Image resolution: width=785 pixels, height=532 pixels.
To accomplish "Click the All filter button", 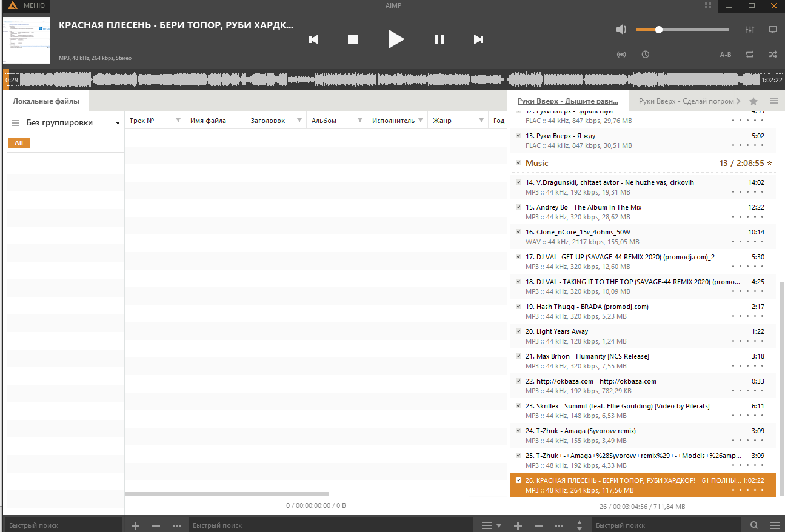I will click(x=19, y=143).
